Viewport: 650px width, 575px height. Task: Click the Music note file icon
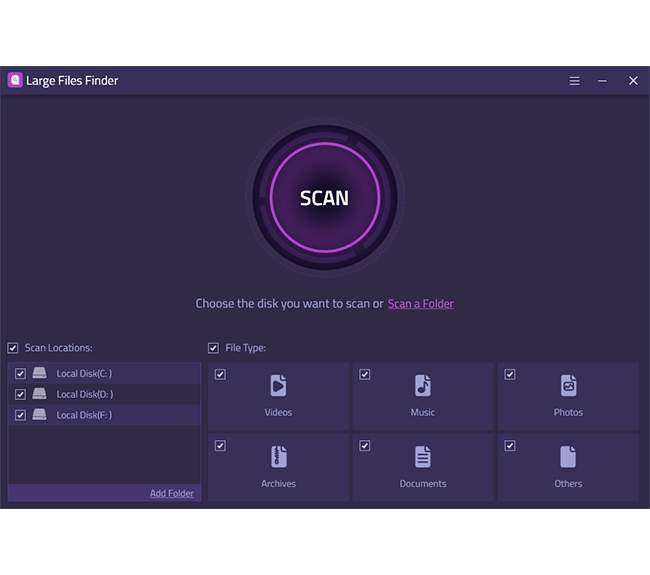pos(423,385)
